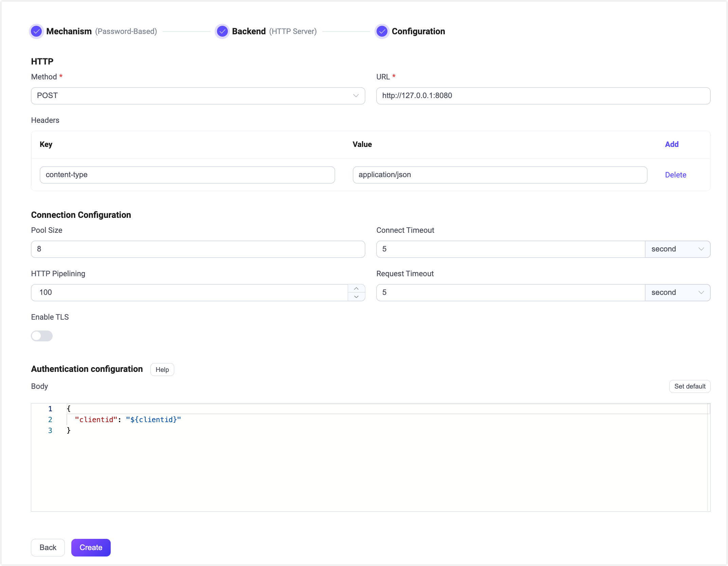
Task: Open the Connect Timeout unit dropdown
Action: (x=678, y=249)
